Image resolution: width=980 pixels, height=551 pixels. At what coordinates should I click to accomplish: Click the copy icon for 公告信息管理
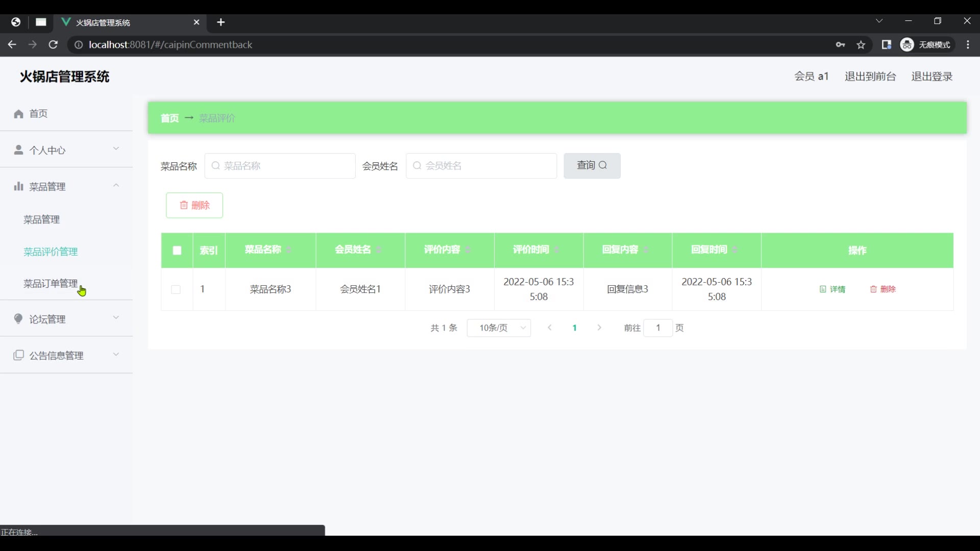tap(19, 355)
